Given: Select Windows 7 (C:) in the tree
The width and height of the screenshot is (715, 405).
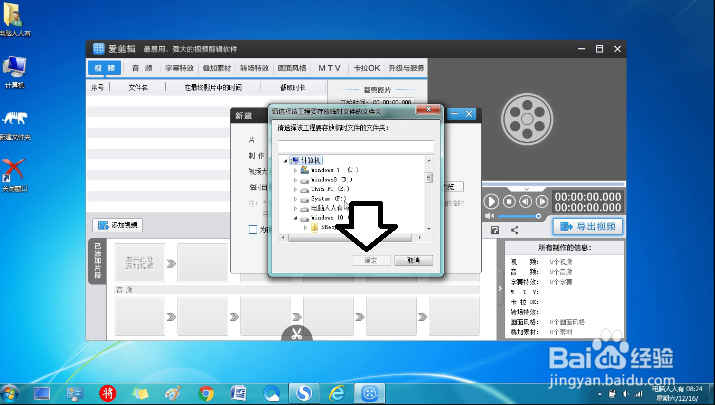Looking at the screenshot, I should (335, 170).
